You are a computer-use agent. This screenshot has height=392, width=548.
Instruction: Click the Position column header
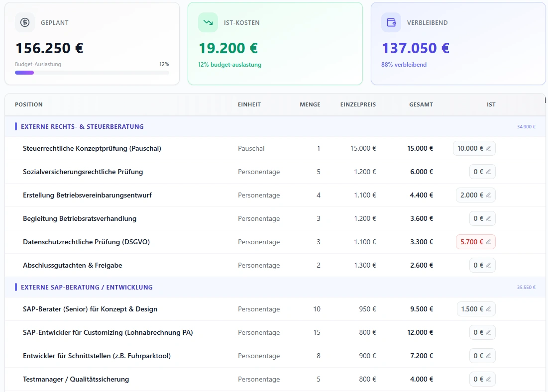click(29, 104)
